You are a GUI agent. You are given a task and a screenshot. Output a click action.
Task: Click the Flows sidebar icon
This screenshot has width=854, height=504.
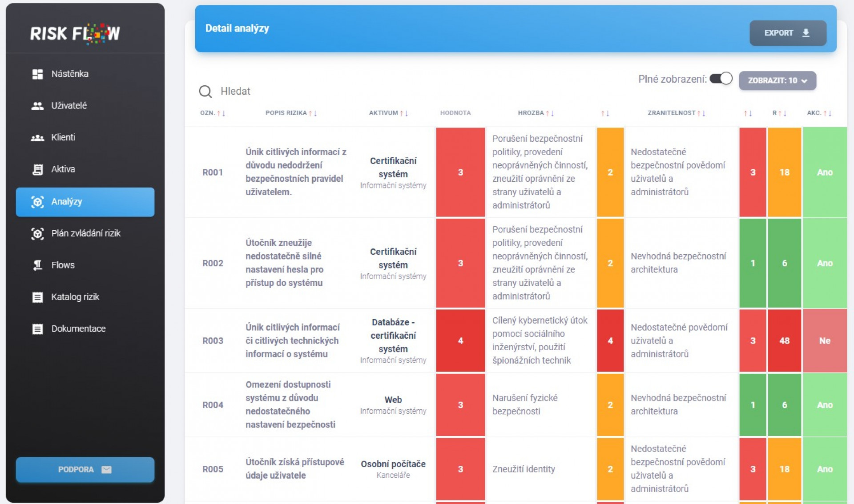tap(37, 265)
